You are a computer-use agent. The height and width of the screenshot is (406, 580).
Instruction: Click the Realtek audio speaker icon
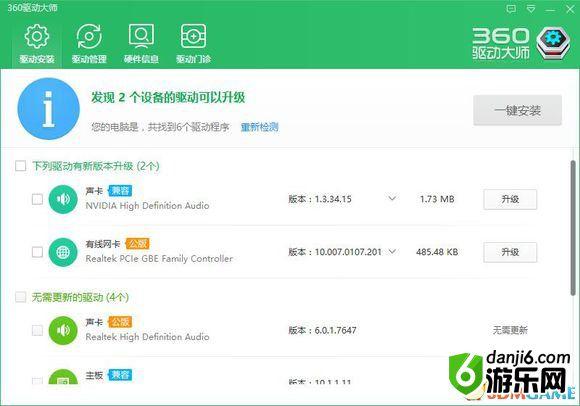(x=63, y=330)
